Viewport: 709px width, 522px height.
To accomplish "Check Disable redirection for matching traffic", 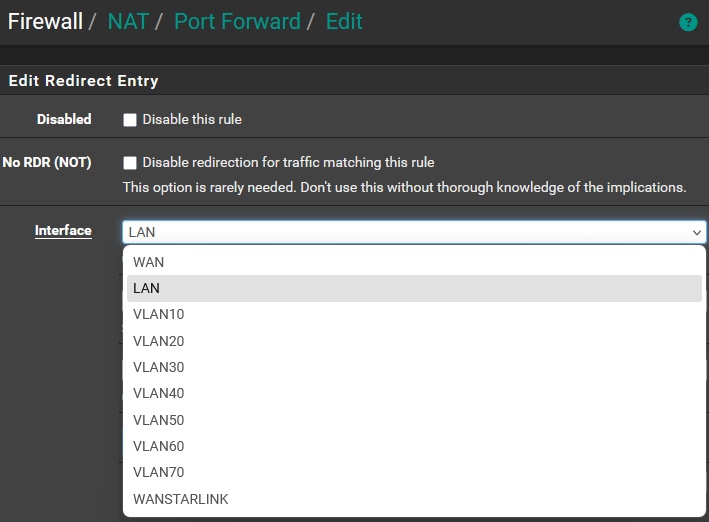I will tap(130, 162).
